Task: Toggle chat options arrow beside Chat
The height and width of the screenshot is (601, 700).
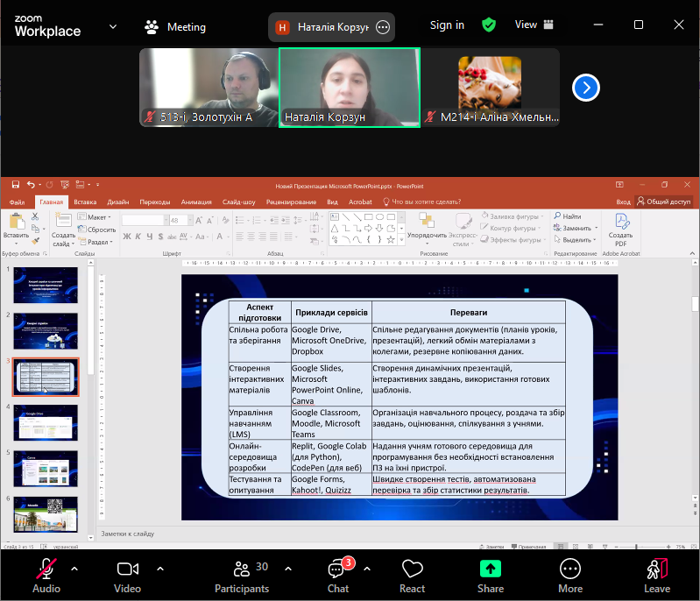Action: pos(366,568)
